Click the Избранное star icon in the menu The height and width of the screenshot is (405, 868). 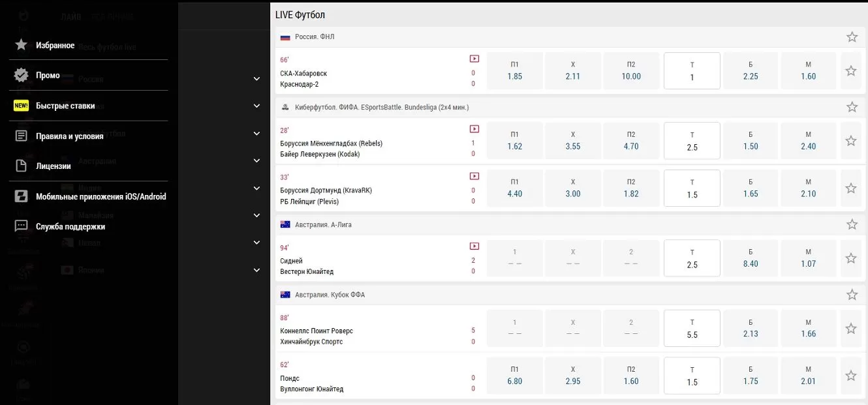(21, 45)
